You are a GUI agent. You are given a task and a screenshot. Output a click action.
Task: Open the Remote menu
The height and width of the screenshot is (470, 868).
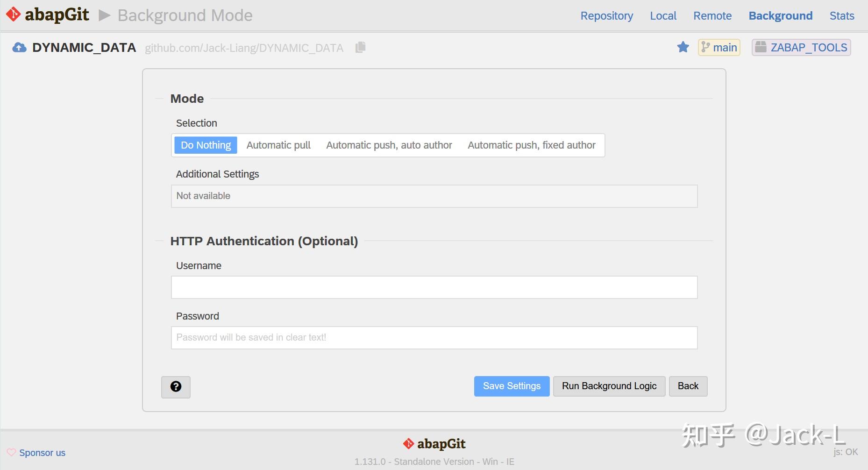712,16
